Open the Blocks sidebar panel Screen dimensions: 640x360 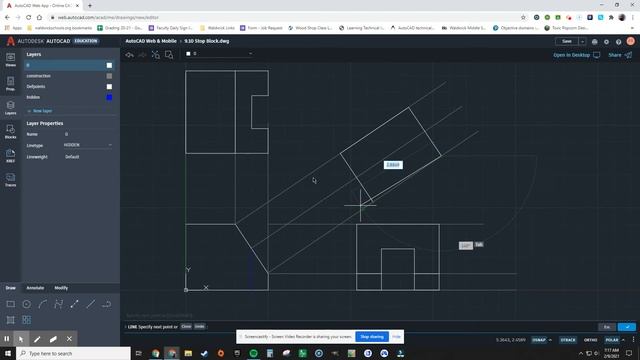click(11, 132)
